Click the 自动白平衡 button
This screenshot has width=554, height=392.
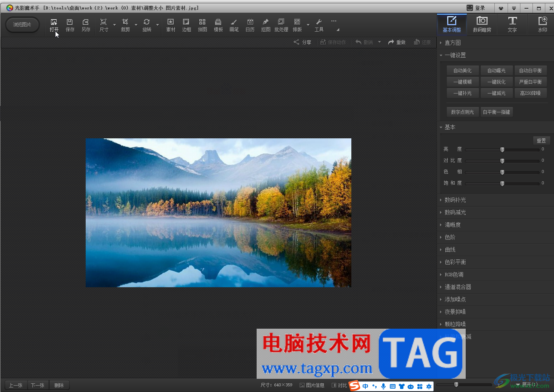click(x=531, y=70)
